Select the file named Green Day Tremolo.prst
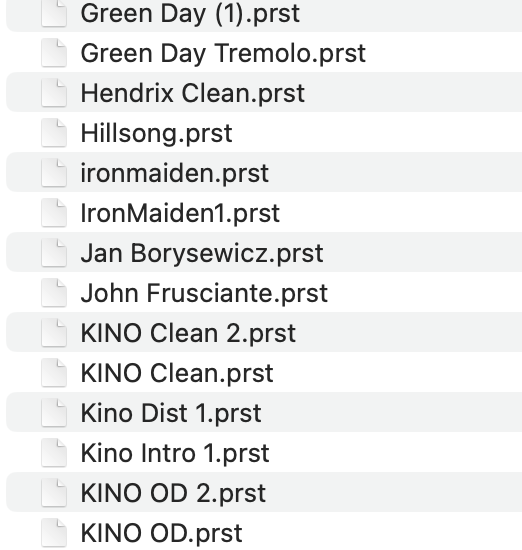 pyautogui.click(x=223, y=54)
